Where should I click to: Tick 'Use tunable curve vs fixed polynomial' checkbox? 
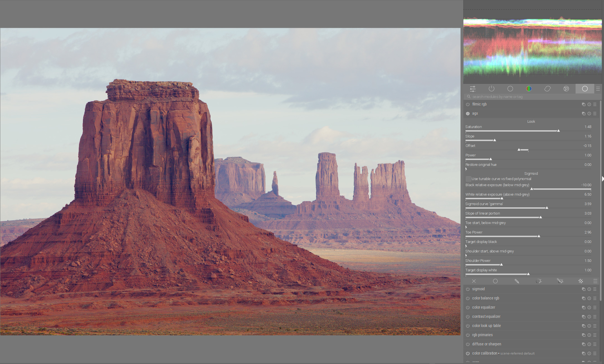click(x=468, y=179)
